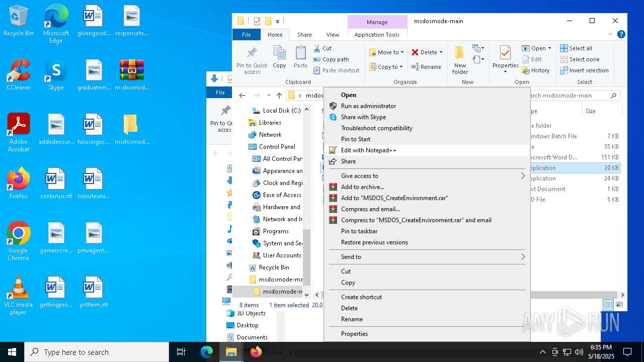Choose Properties in context menu
Screen dimensions: 644x362
point(427,334)
